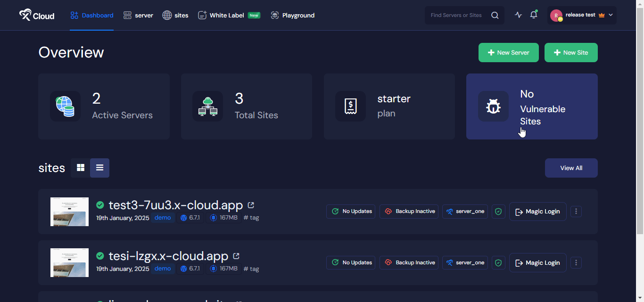Click the xCloud logo
This screenshot has width=644, height=302.
(x=37, y=16)
